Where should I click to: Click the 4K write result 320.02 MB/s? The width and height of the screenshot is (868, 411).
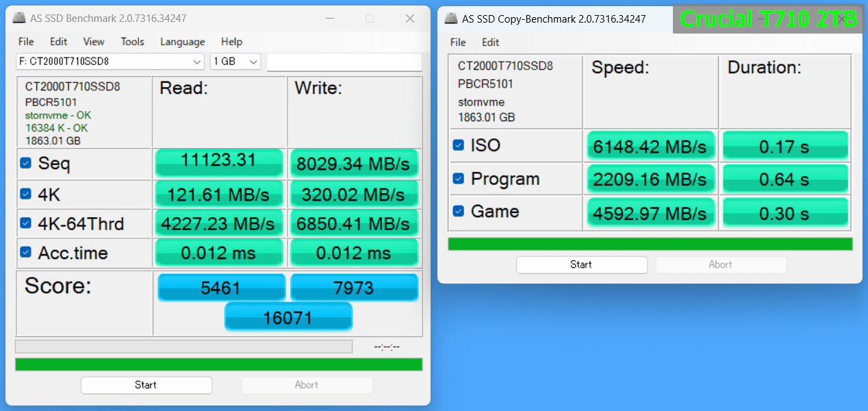coord(354,194)
